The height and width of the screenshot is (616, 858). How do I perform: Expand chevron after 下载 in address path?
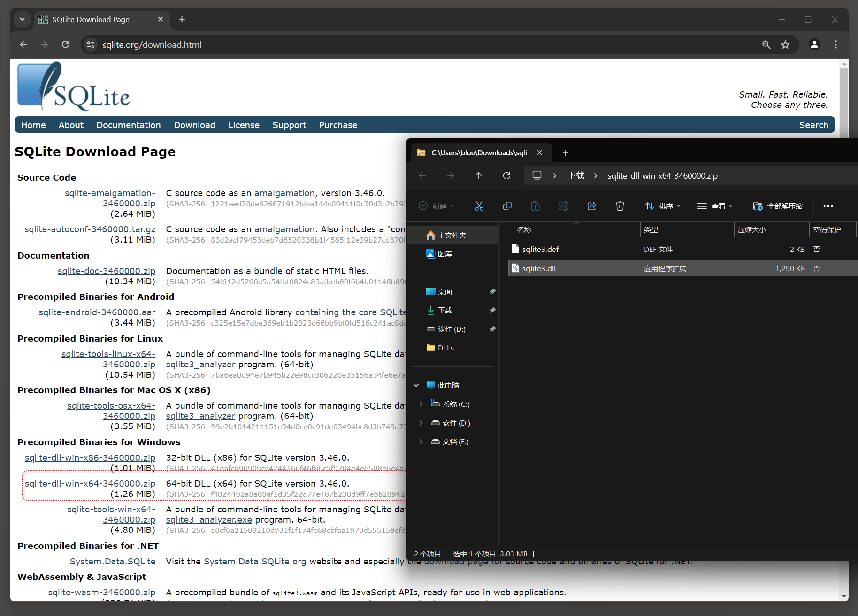[x=596, y=175]
